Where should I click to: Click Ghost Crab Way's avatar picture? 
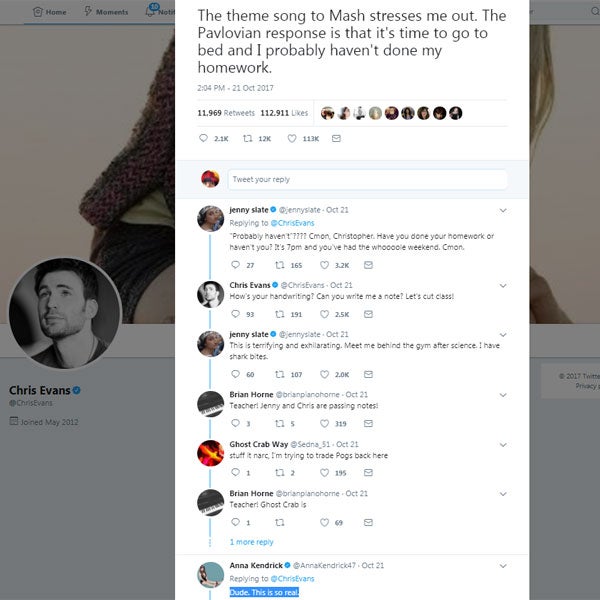[210, 452]
